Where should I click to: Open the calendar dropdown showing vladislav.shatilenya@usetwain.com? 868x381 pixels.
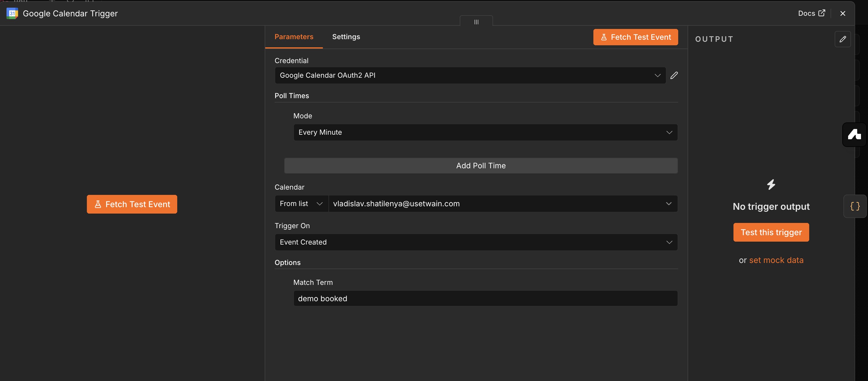coord(503,204)
